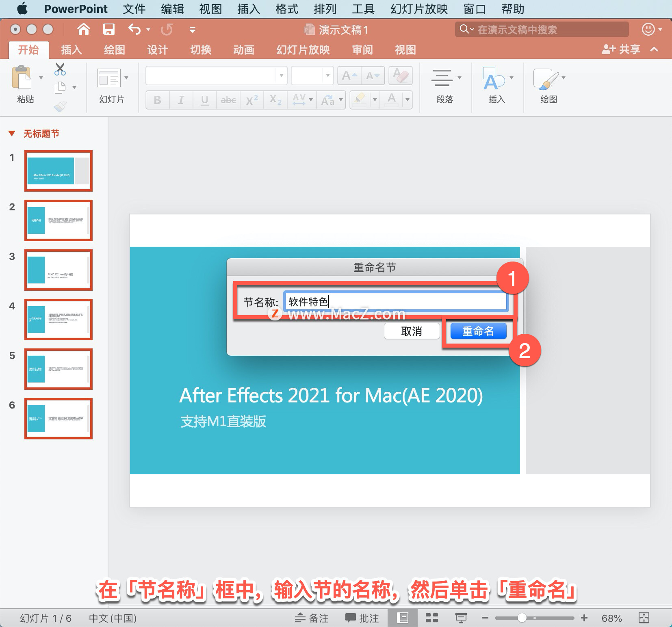Open the Paste clipboard icon
The height and width of the screenshot is (627, 672).
point(22,77)
